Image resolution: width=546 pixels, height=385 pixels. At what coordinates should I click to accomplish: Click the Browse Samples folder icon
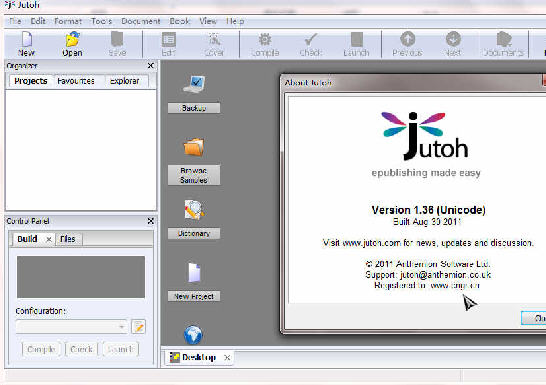(194, 147)
